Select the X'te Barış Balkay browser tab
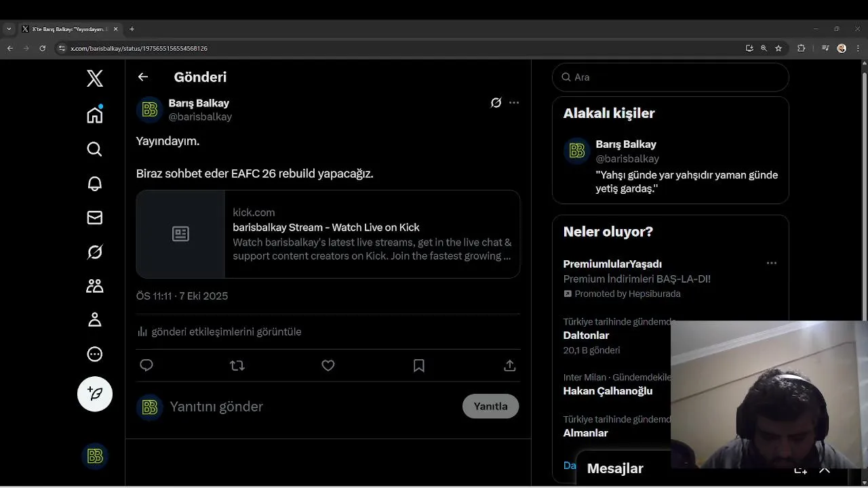 [x=70, y=29]
